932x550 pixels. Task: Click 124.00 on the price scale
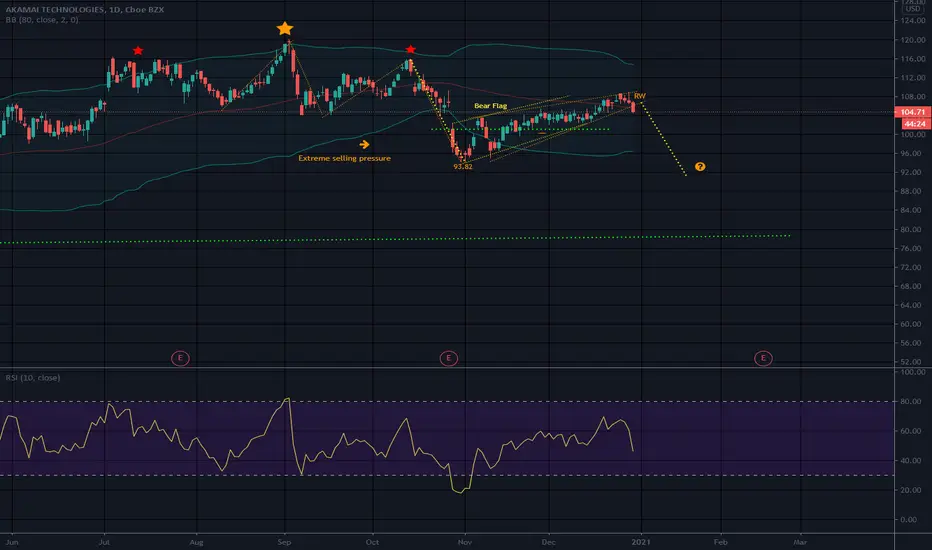912,21
